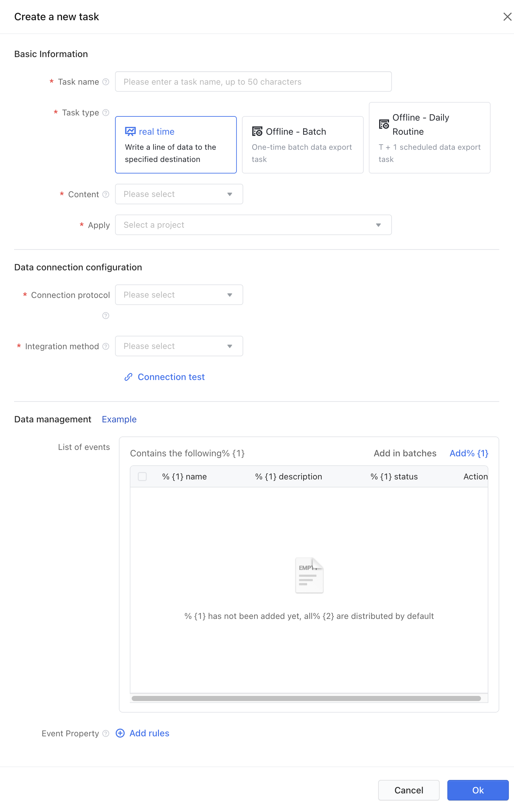The image size is (514, 812).
Task: Choose the Offline - Batch task type
Action: point(303,145)
